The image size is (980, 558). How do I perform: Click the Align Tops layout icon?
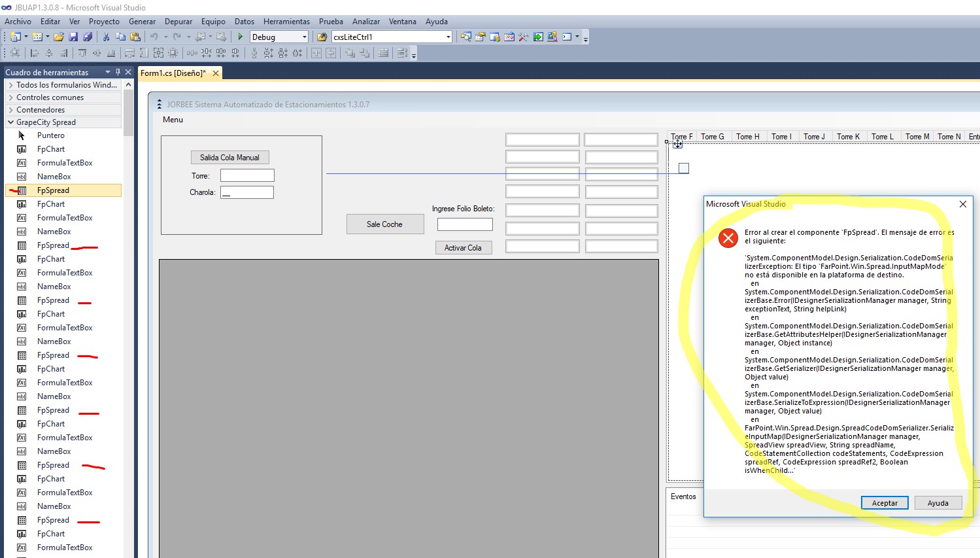point(82,53)
